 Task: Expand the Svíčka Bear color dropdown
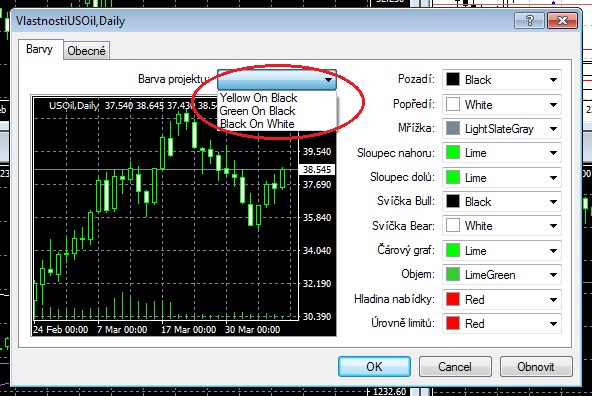pyautogui.click(x=553, y=226)
